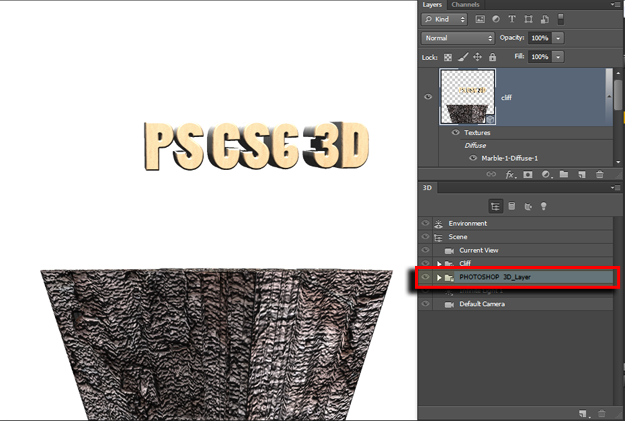Screen dimensions: 625x421
Task: Open the Normal blend mode dropdown
Action: [x=458, y=38]
